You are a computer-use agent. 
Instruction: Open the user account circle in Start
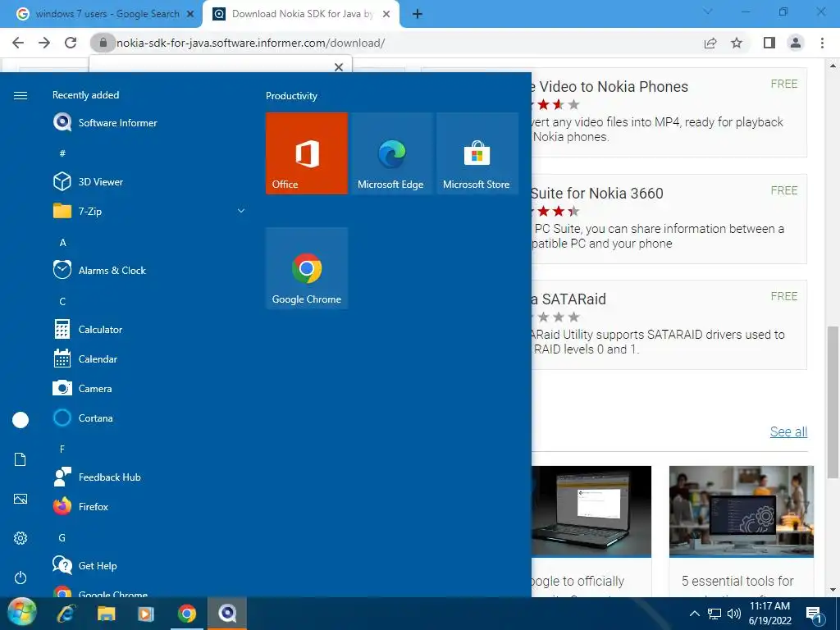[21, 420]
